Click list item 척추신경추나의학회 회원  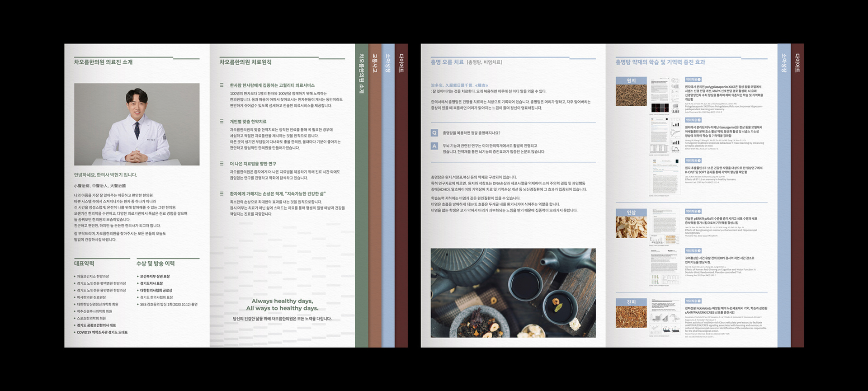(x=93, y=311)
